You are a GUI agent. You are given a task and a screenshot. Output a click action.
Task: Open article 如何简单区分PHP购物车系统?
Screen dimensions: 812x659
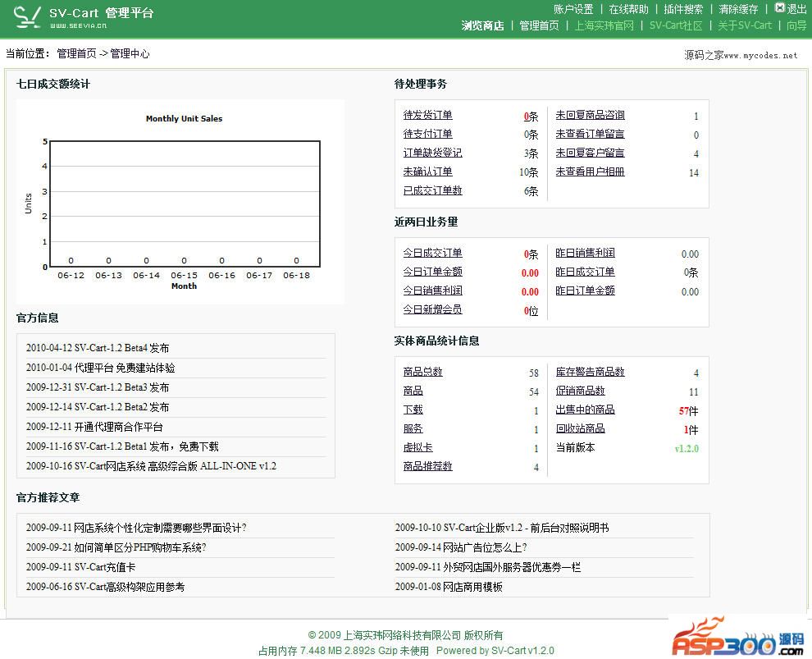coord(116,547)
